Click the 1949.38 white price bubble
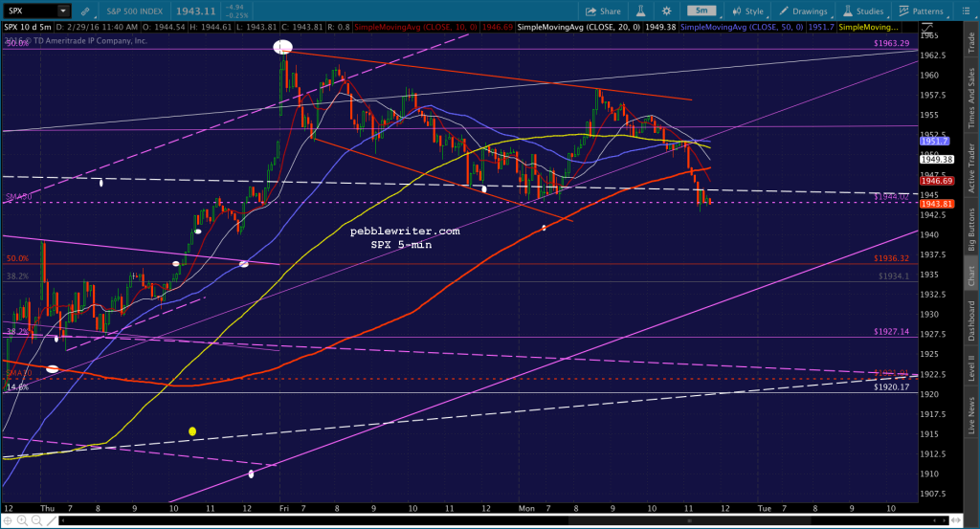980x529 pixels. 936,159
